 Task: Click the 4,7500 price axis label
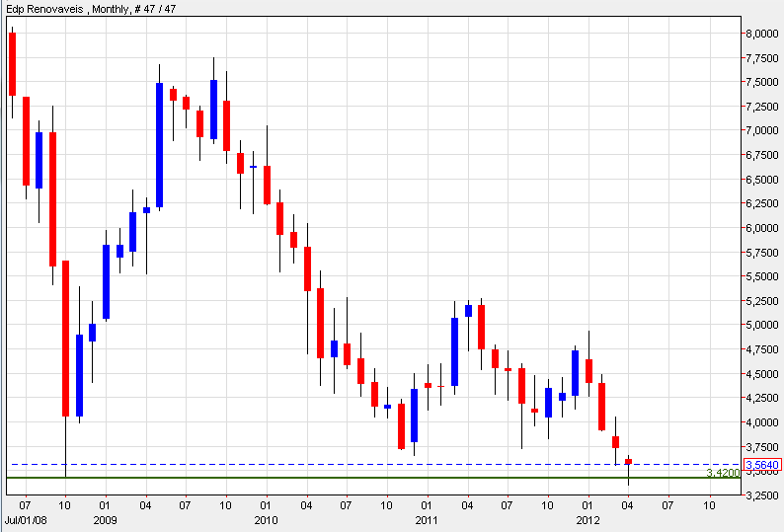(762, 349)
